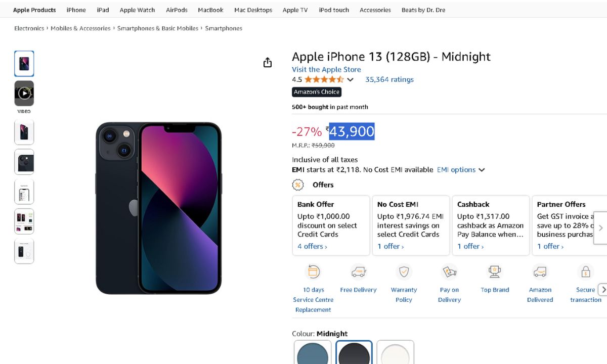Open the 35,364 ratings link

(389, 79)
